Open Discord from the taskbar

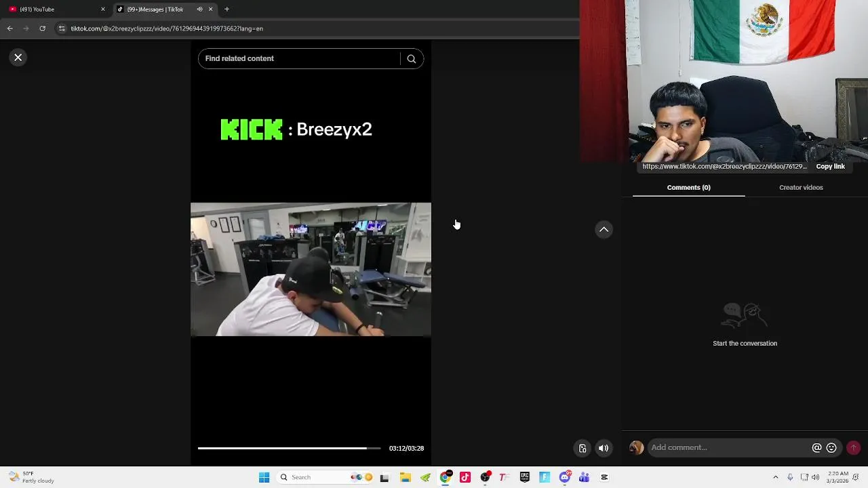point(564,477)
